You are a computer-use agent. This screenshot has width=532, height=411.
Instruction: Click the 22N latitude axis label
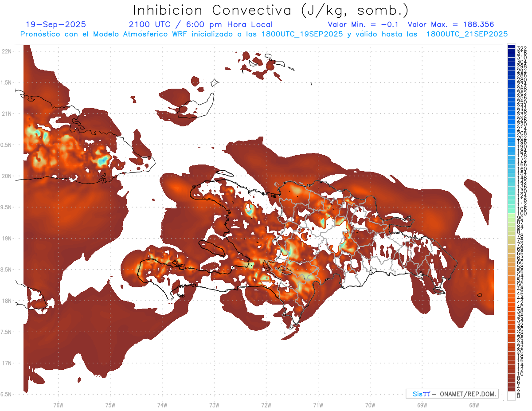point(7,51)
